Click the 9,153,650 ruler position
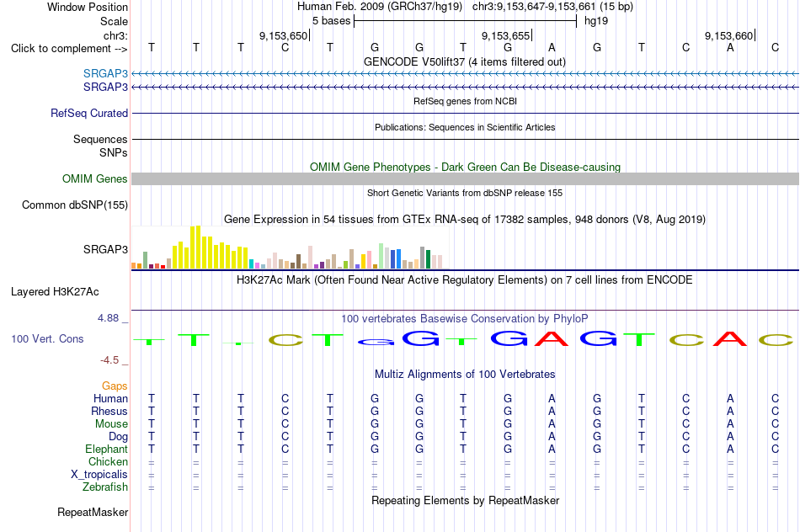The height and width of the screenshot is (532, 800). coord(284,35)
